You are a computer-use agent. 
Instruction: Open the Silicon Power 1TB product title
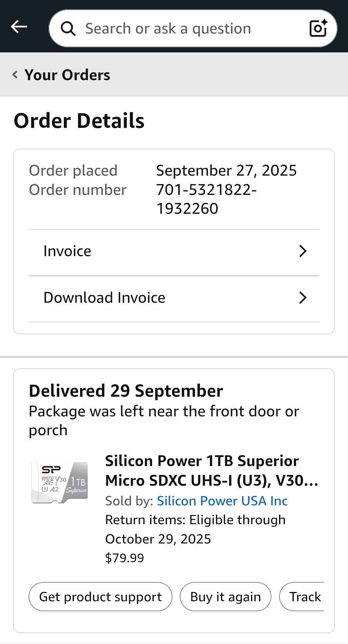point(211,471)
